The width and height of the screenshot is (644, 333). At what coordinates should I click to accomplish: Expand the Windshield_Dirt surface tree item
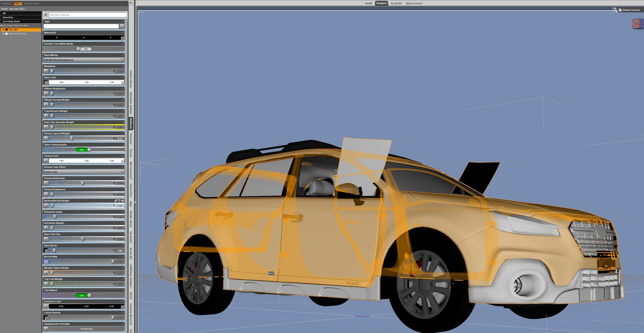pyautogui.click(x=3, y=34)
